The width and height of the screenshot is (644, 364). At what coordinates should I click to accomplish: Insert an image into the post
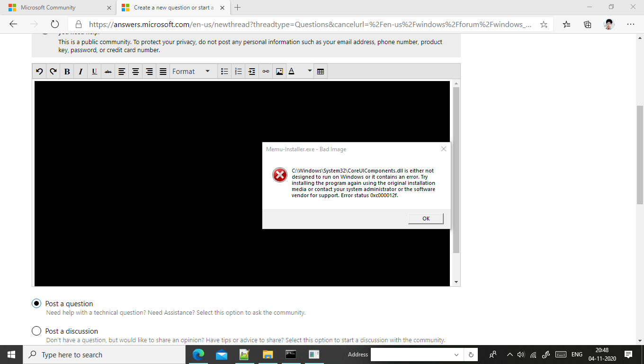coord(279,72)
